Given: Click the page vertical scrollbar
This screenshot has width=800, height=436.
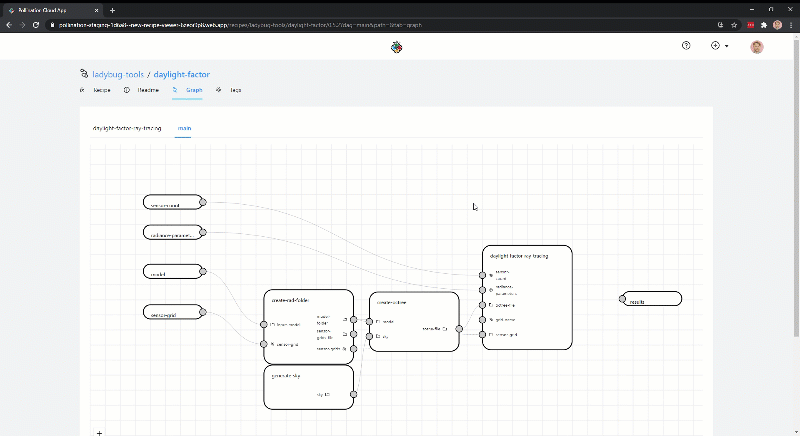Looking at the screenshot, I should pyautogui.click(x=796, y=189).
